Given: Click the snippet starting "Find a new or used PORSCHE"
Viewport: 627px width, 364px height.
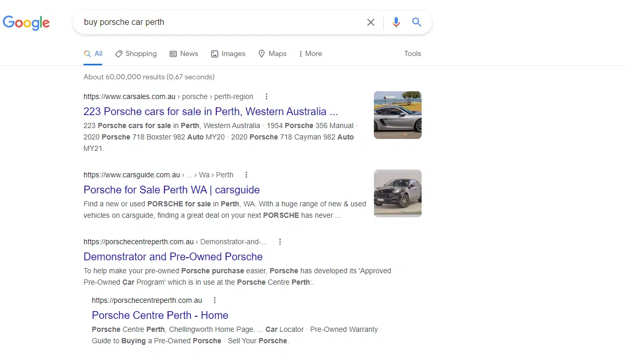Looking at the screenshot, I should coord(225,209).
